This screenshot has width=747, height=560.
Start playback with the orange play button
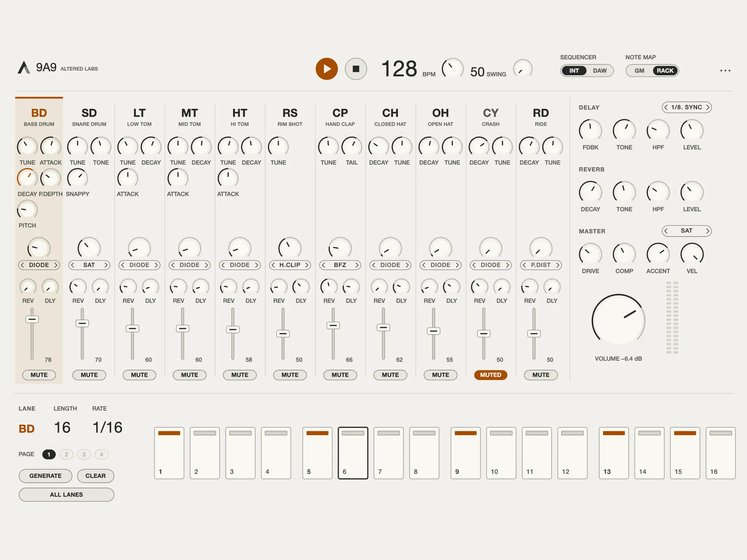click(326, 69)
